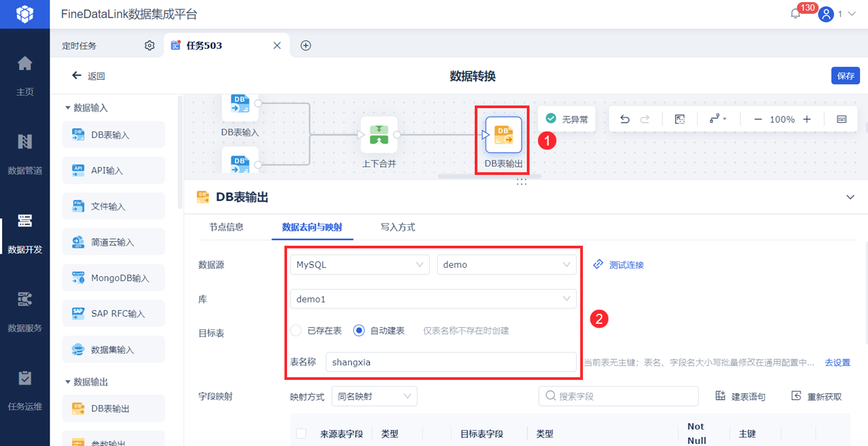
Task: Click the panel resize handle dots
Action: (521, 182)
